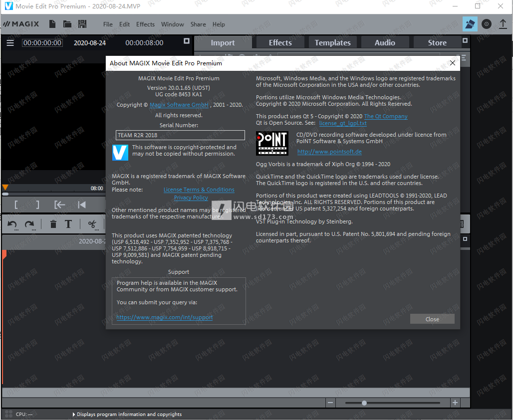
Task: Switch to the Import tab
Action: tap(223, 42)
